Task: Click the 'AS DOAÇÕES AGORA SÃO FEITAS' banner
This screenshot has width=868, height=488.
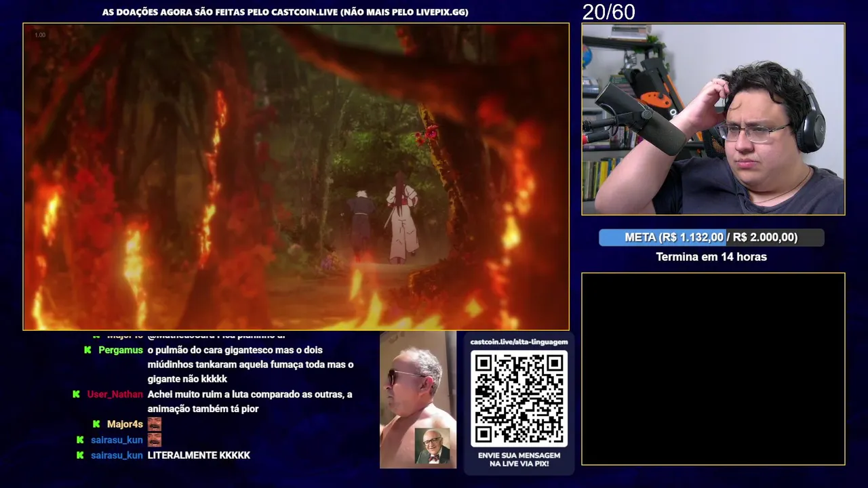Action: (x=285, y=12)
